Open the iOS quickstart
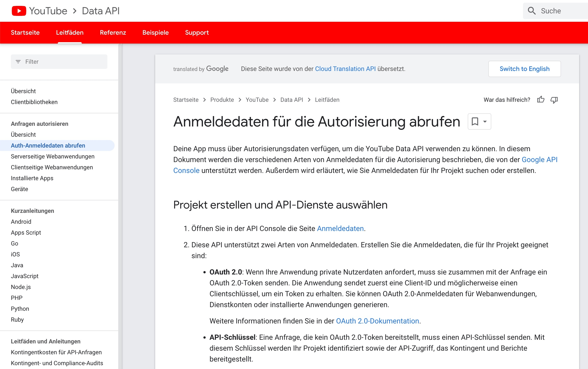The height and width of the screenshot is (369, 588). [x=15, y=254]
